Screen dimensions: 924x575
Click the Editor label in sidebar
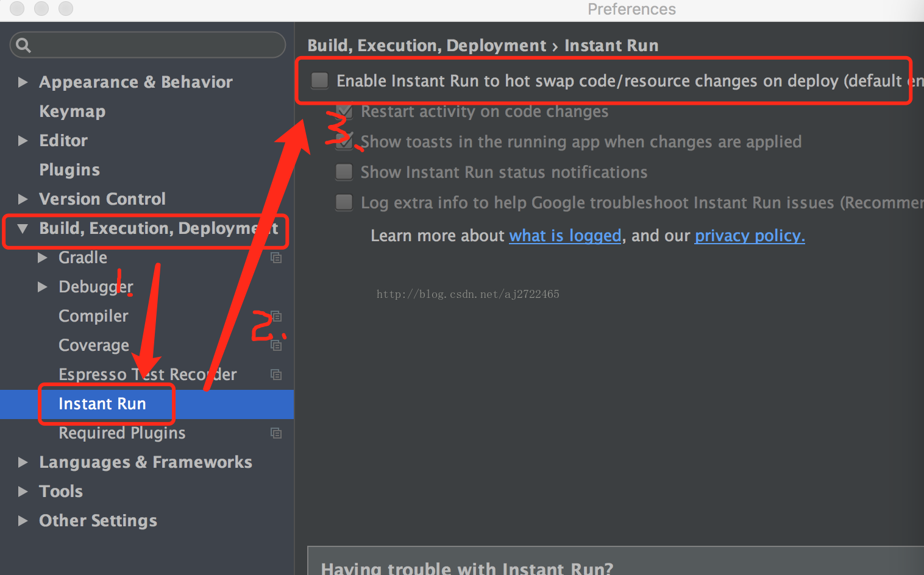tap(63, 141)
